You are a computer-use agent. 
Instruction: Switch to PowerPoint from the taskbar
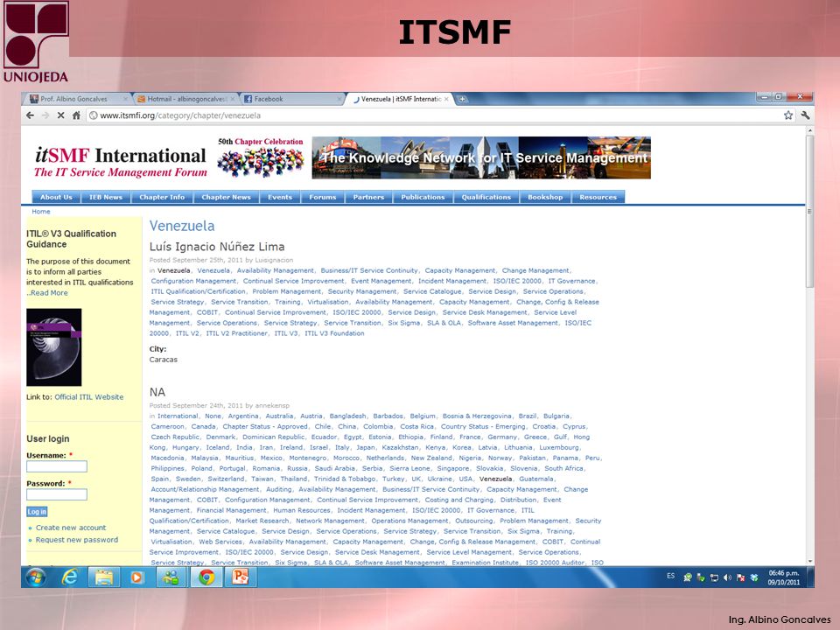[x=241, y=577]
